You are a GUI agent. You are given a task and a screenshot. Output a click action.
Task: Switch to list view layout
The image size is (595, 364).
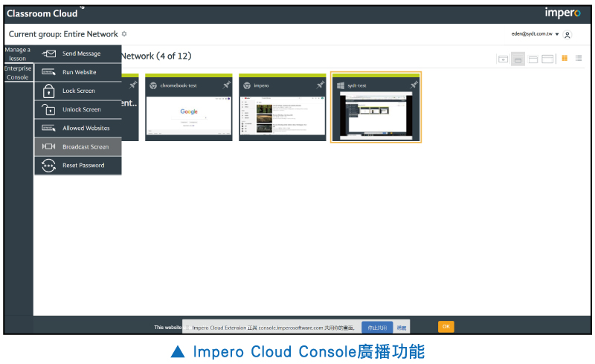coord(579,58)
